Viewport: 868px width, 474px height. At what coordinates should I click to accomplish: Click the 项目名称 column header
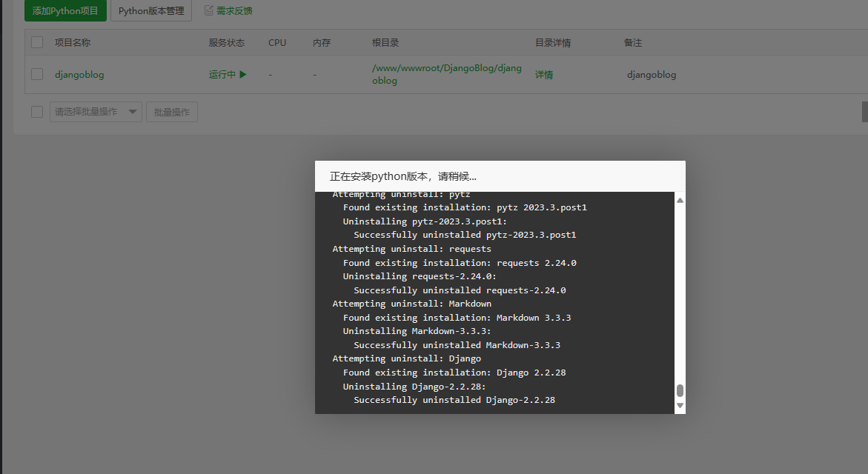point(73,43)
